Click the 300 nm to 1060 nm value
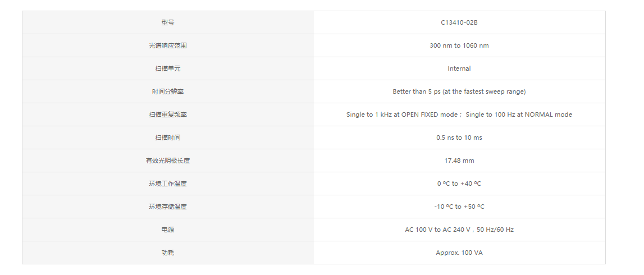Image resolution: width=644 pixels, height=275 pixels. 459,45
